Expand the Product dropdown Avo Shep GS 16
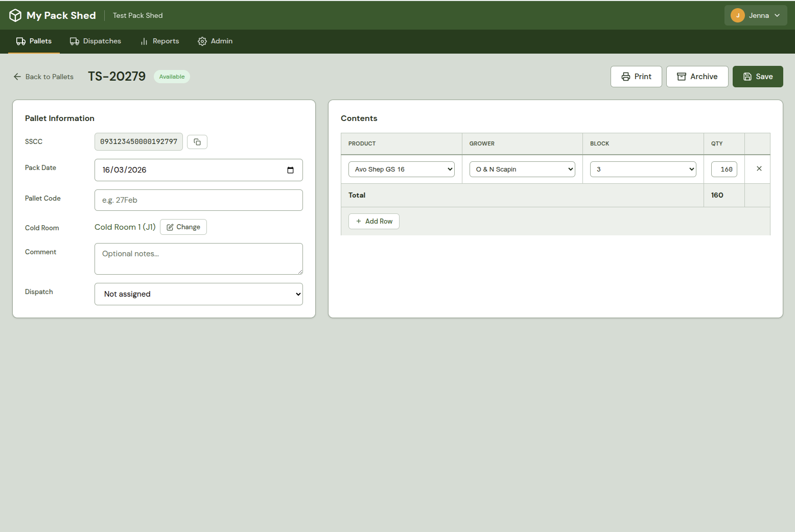This screenshot has width=795, height=532. (x=401, y=170)
